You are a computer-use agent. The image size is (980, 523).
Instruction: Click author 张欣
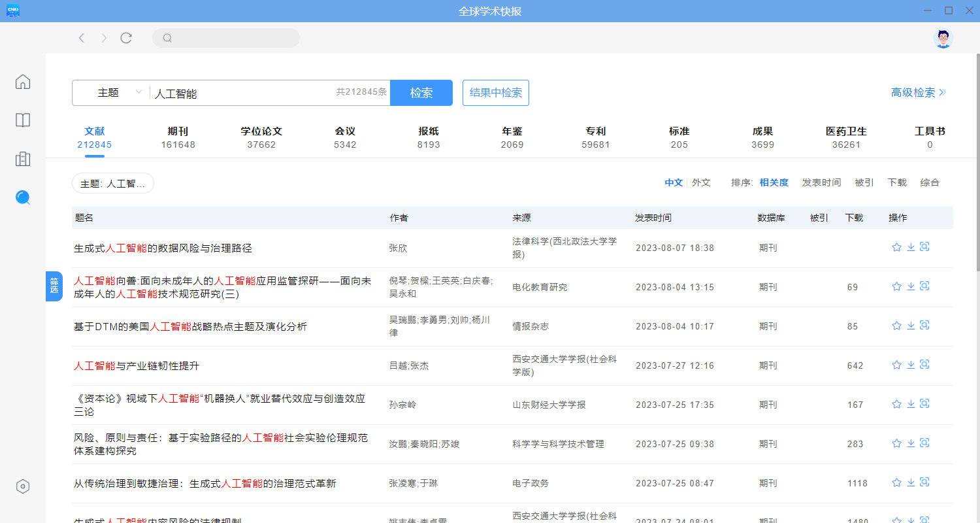pyautogui.click(x=398, y=248)
